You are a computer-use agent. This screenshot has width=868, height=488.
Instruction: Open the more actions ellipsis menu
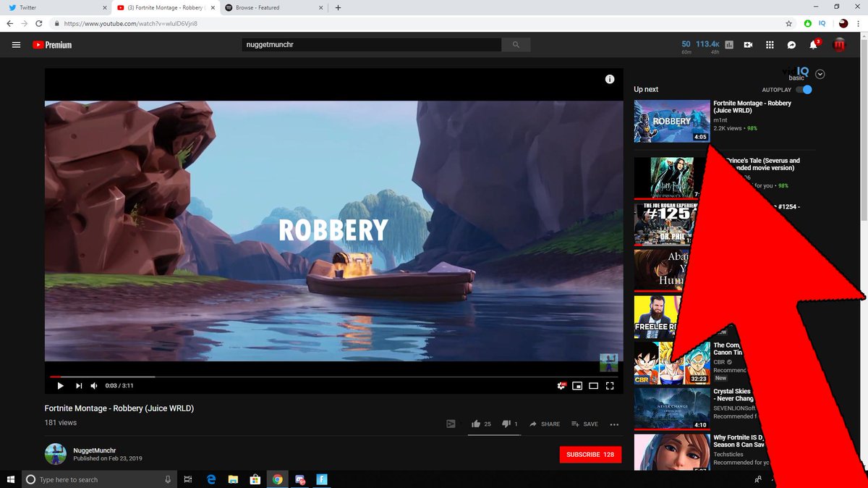(614, 424)
